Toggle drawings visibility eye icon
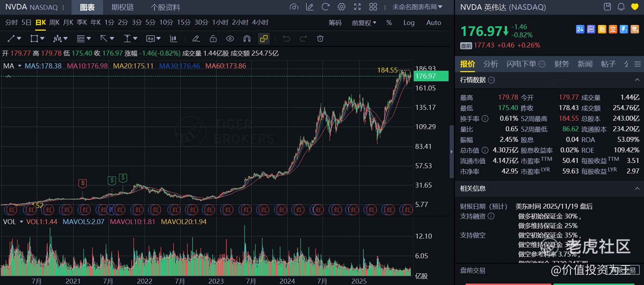 (230, 39)
